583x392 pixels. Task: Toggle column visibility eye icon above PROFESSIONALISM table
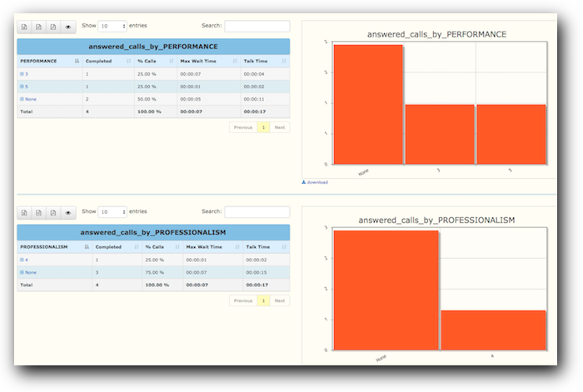tap(68, 212)
